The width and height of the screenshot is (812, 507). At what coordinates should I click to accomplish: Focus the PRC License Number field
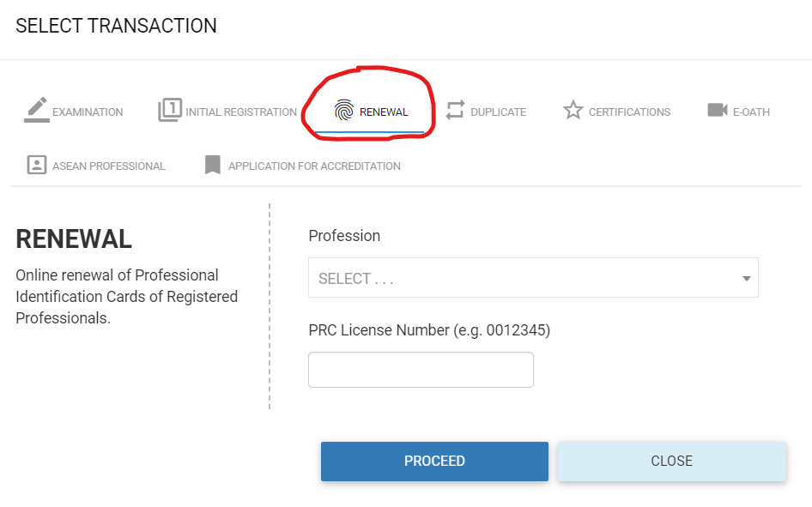click(x=421, y=370)
